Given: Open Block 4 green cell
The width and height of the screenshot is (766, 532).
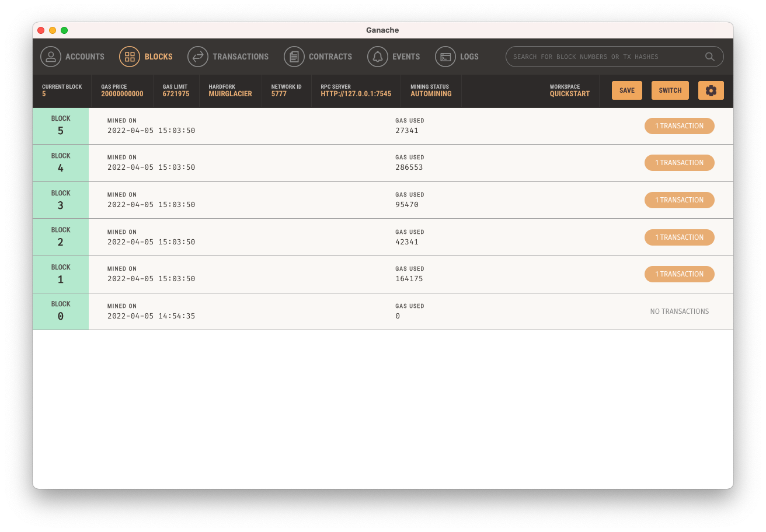Looking at the screenshot, I should pyautogui.click(x=61, y=163).
